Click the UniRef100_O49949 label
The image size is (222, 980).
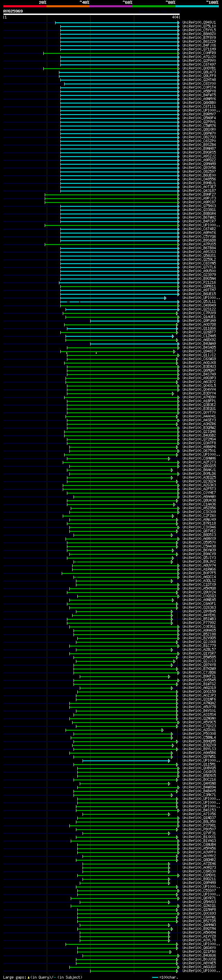click(199, 306)
